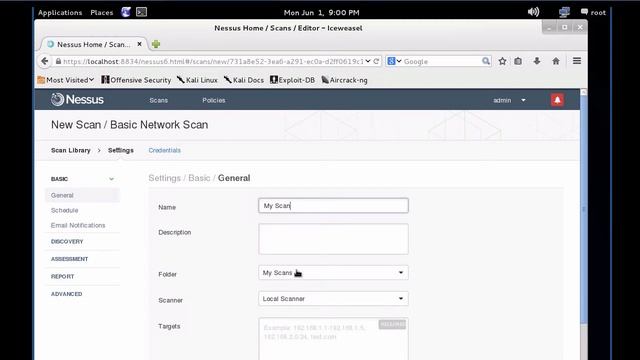Select Schedule in the sidebar
Image resolution: width=640 pixels, height=360 pixels.
(x=64, y=210)
